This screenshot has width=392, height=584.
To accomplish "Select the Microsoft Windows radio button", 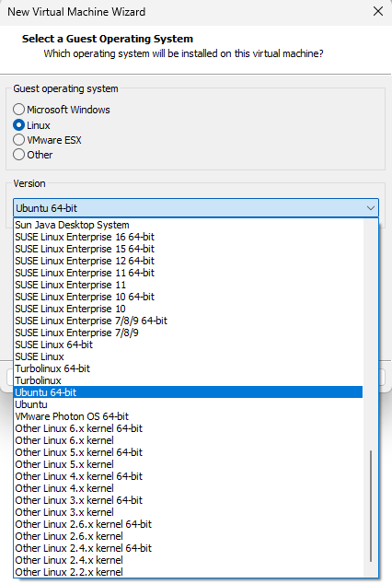I will pos(18,110).
